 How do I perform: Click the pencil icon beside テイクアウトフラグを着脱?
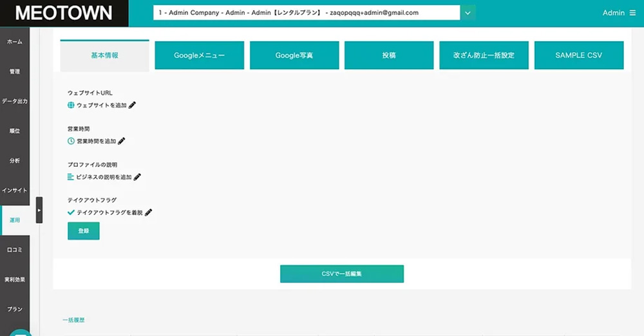149,212
